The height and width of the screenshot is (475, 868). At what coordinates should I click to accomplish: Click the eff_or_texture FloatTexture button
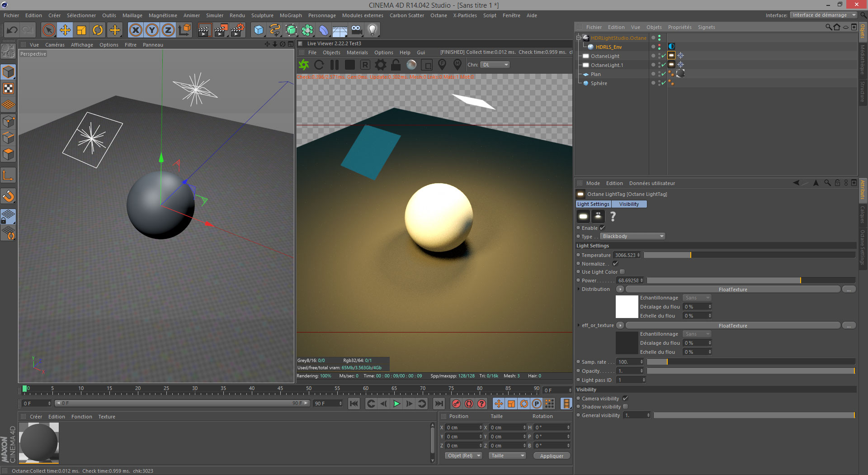pos(733,325)
